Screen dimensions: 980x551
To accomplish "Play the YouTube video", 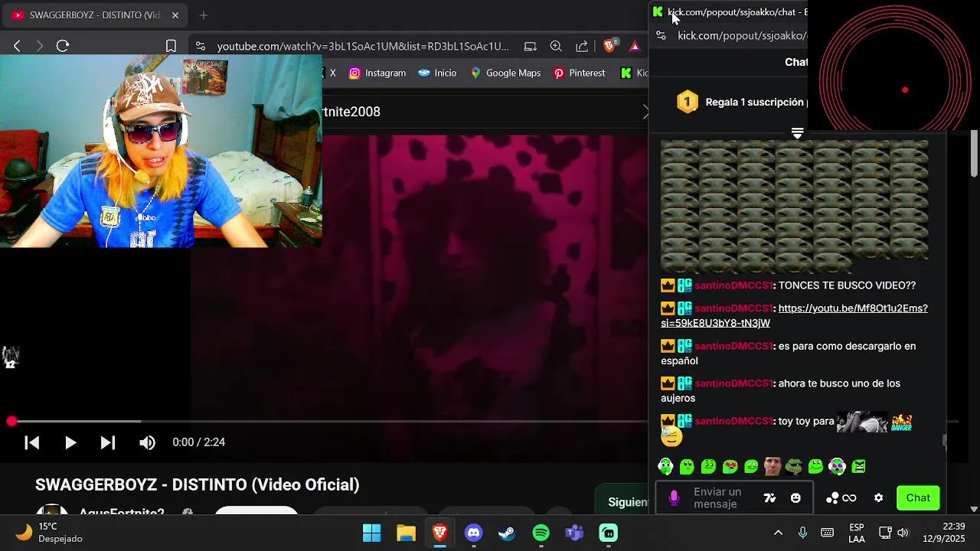I will point(70,442).
